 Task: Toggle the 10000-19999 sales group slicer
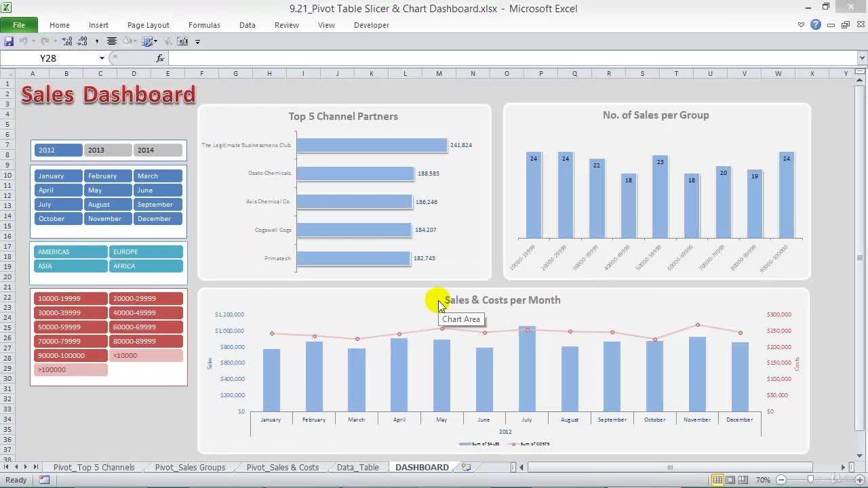pyautogui.click(x=71, y=298)
